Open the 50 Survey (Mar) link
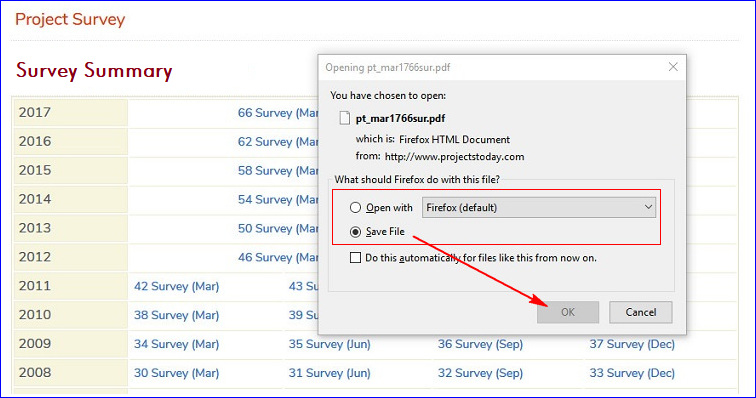The width and height of the screenshot is (756, 398). tap(278, 229)
